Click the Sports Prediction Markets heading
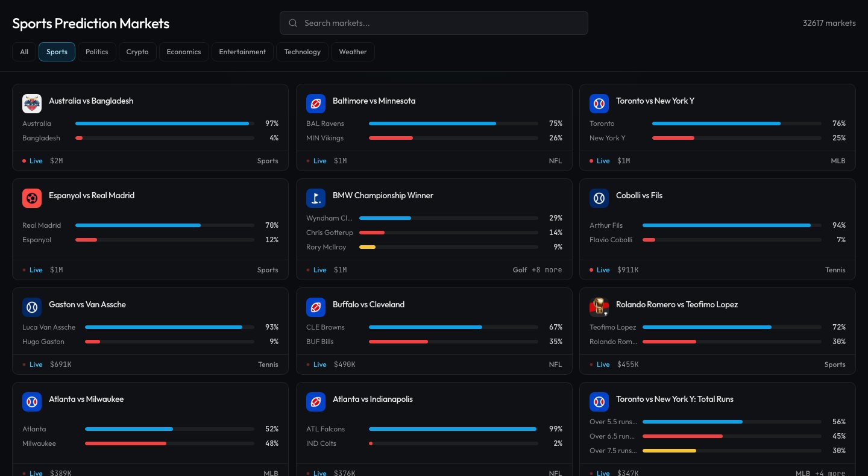Screen dimensions: 868x476 [91, 23]
